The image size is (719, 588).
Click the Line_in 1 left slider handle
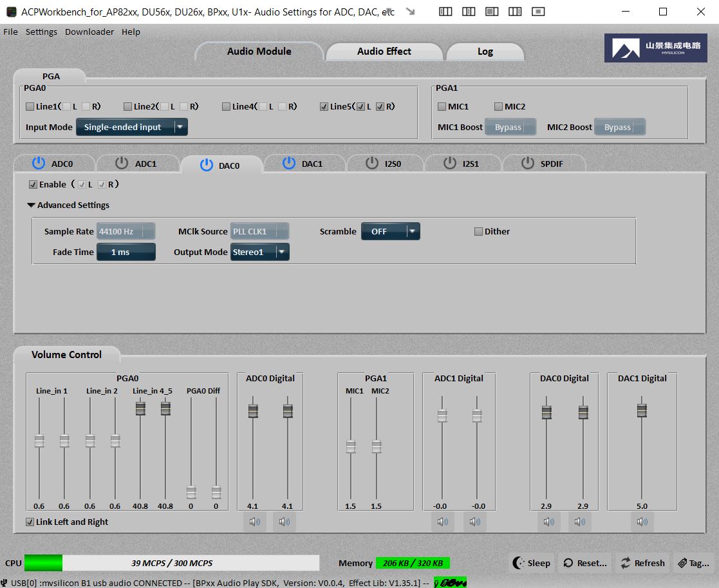tap(39, 441)
